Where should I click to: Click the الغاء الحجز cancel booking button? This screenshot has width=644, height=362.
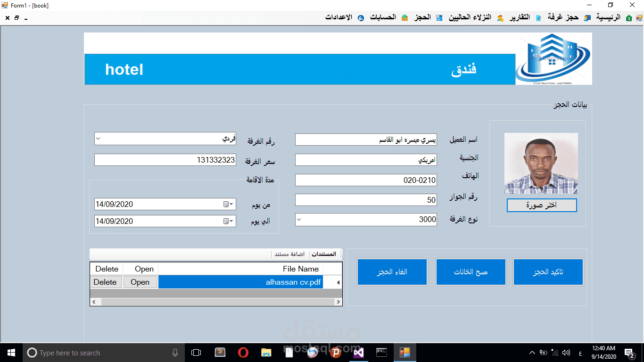click(x=392, y=272)
